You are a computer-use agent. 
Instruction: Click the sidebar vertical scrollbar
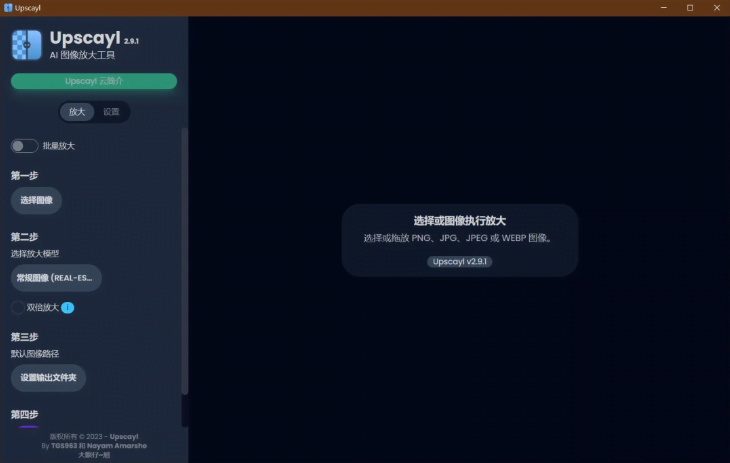[x=185, y=261]
